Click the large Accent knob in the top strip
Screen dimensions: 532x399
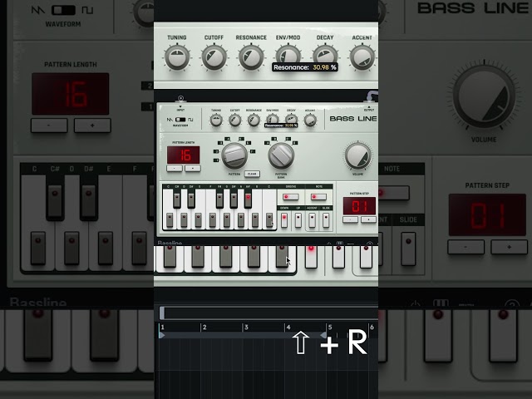point(362,58)
